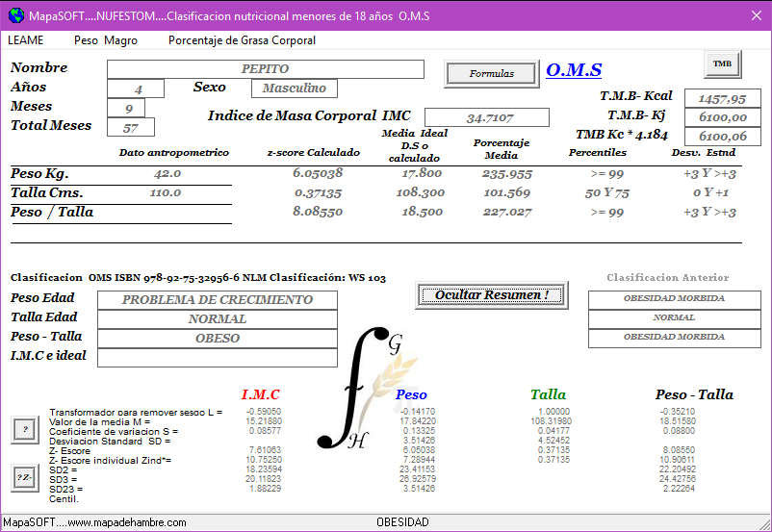Screen dimensions: 772x532
Task: Click the Nombre field containing PEPITO
Action: [x=265, y=69]
